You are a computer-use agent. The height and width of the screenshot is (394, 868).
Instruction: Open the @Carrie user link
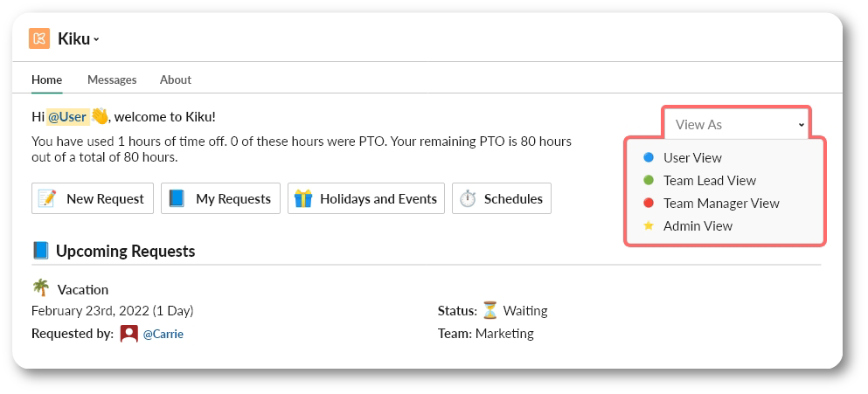163,335
